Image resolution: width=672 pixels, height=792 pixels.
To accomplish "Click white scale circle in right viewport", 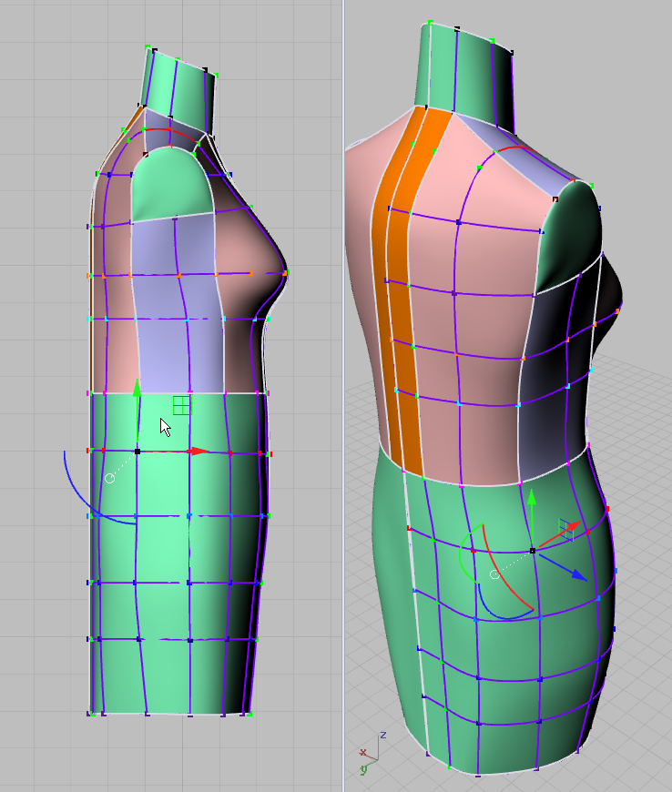I will point(494,574).
